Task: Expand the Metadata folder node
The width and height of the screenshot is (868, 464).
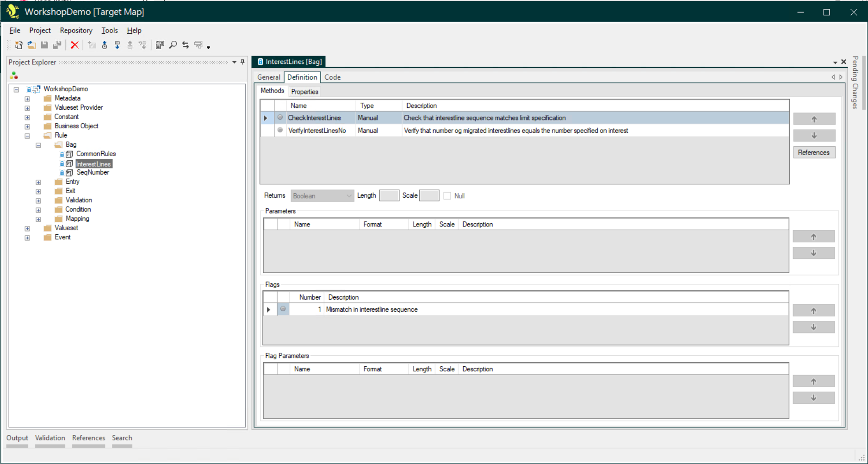Action: click(27, 99)
